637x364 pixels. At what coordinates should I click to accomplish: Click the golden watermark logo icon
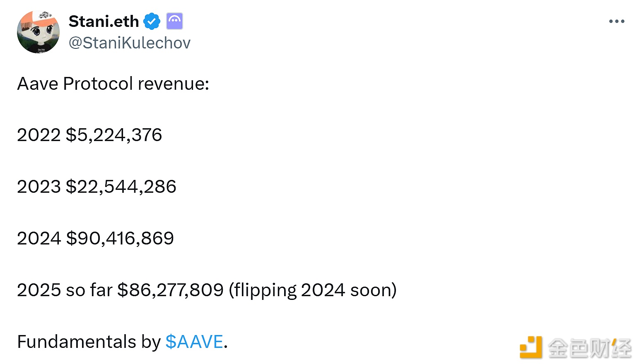click(531, 347)
